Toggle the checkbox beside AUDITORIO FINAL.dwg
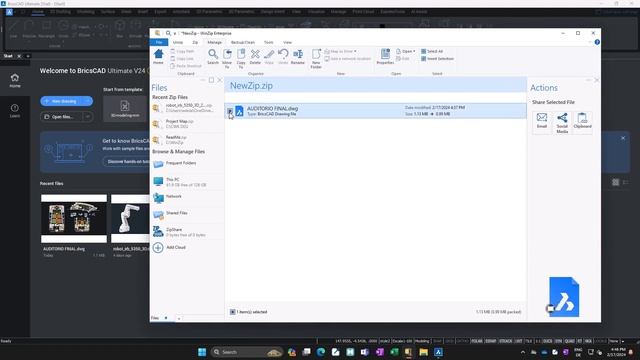The width and height of the screenshot is (640, 360). pos(230,111)
